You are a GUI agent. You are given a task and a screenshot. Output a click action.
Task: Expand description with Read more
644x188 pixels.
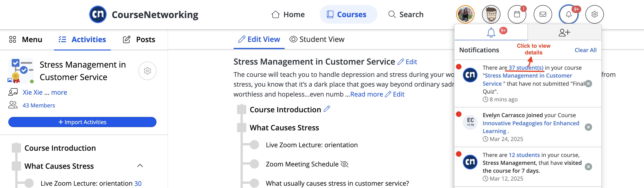tap(367, 94)
